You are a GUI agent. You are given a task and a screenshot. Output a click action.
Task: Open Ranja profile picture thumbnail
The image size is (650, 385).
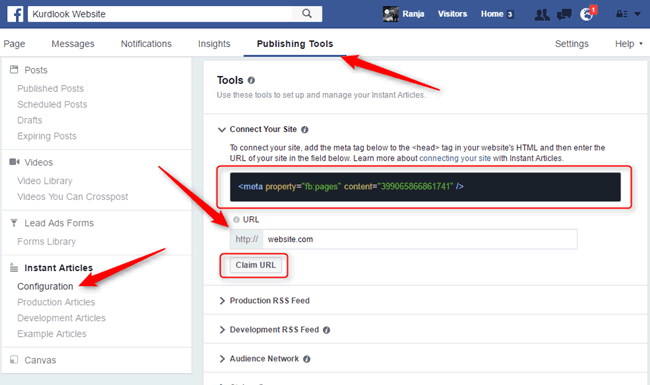coord(390,14)
